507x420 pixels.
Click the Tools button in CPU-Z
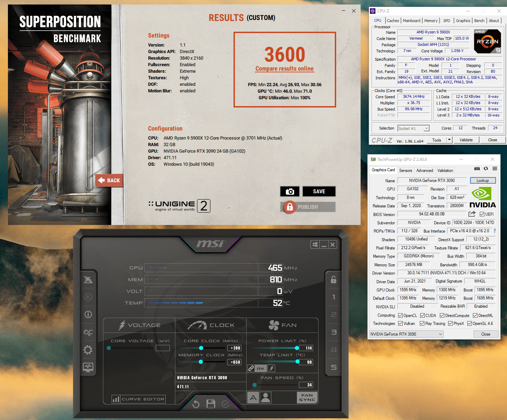point(437,140)
